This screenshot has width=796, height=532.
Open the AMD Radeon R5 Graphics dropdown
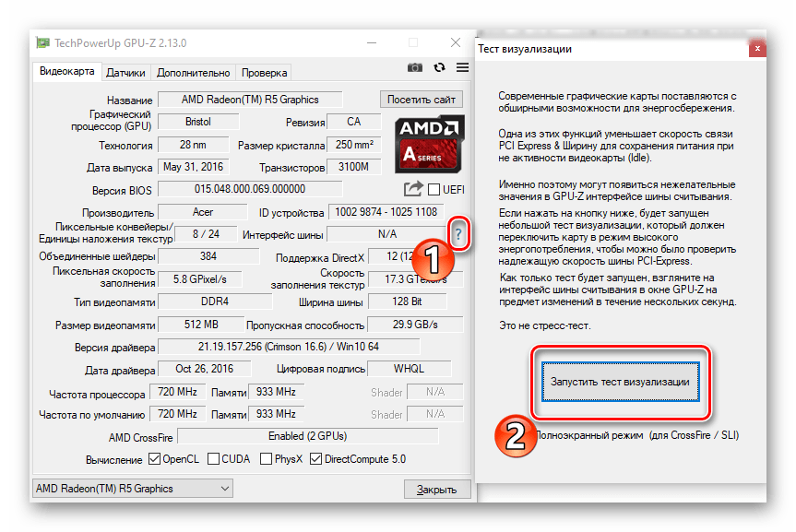click(131, 489)
